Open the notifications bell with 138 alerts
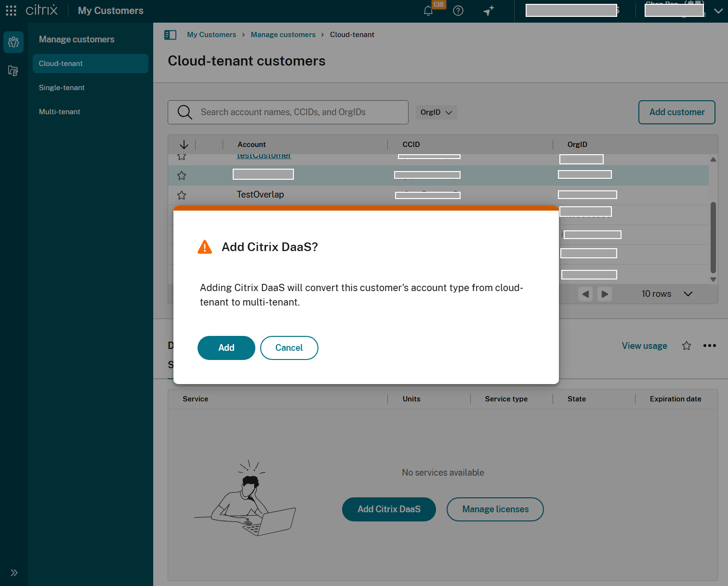 428,11
